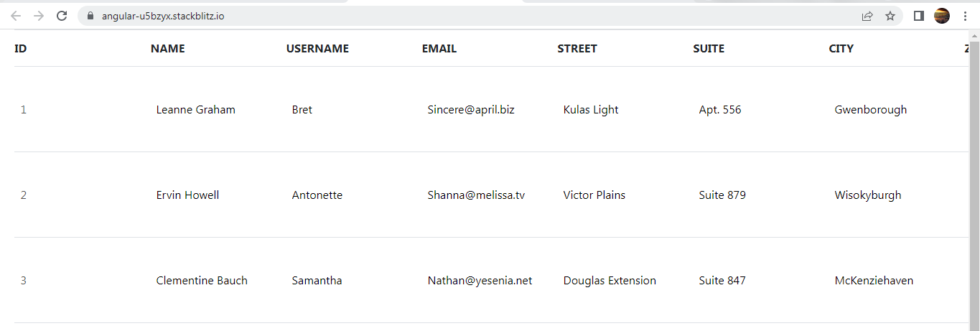
Task: Click the McKenziehaven city cell
Action: click(x=874, y=281)
